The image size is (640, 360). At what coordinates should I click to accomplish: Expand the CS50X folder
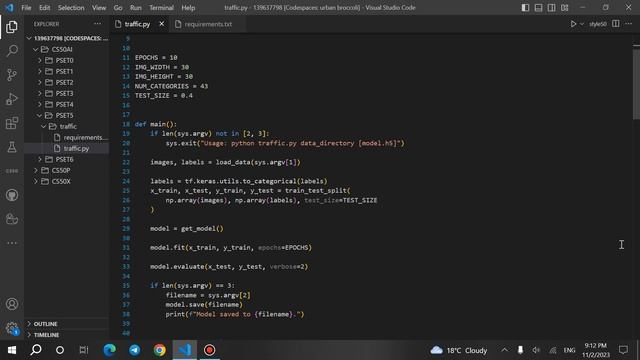point(67,181)
